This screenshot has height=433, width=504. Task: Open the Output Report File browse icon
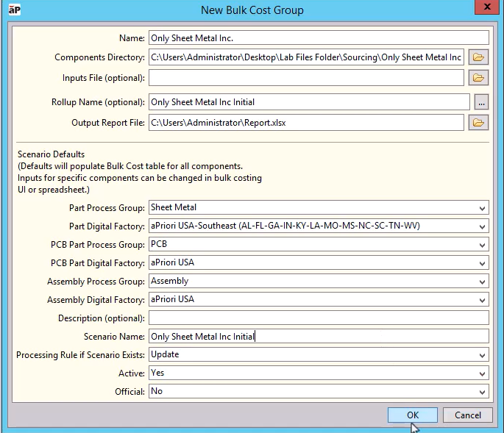478,123
